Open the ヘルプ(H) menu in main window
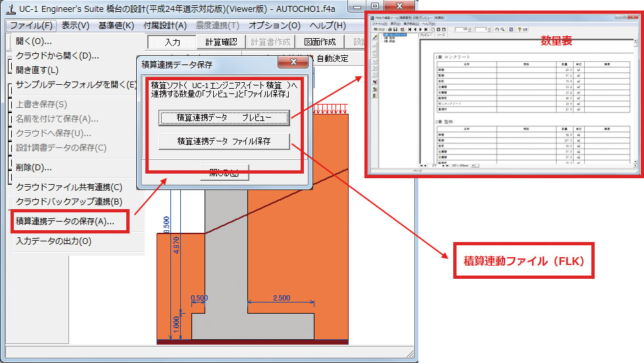644x363 pixels. point(328,26)
